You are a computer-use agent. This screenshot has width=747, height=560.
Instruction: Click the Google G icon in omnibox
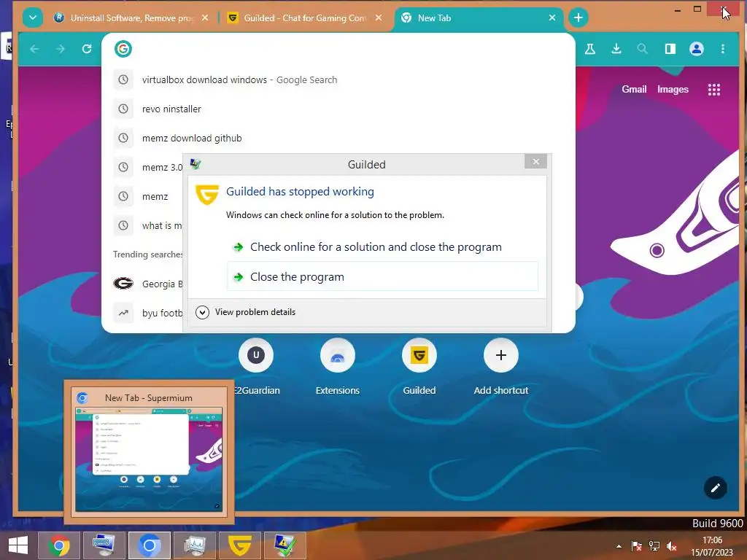123,49
